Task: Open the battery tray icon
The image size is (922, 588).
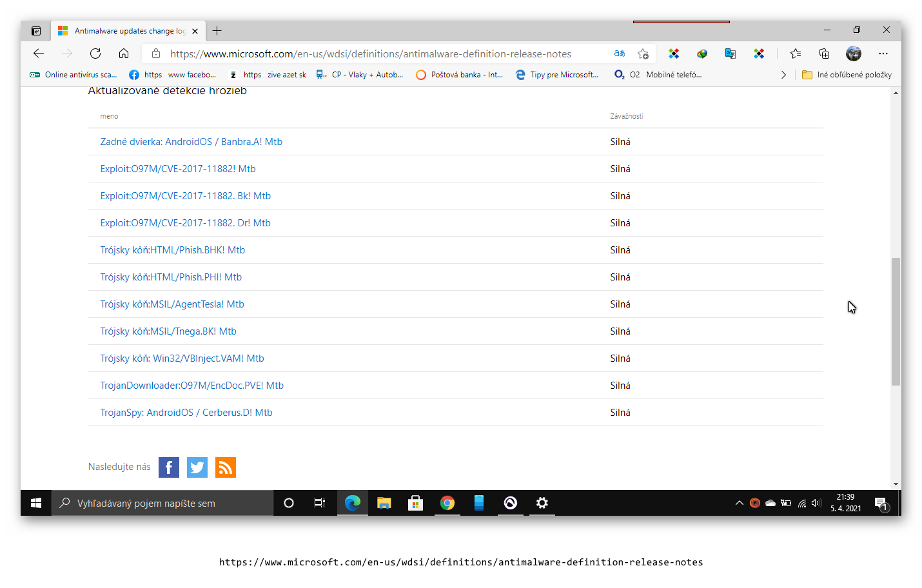Action: tap(786, 503)
